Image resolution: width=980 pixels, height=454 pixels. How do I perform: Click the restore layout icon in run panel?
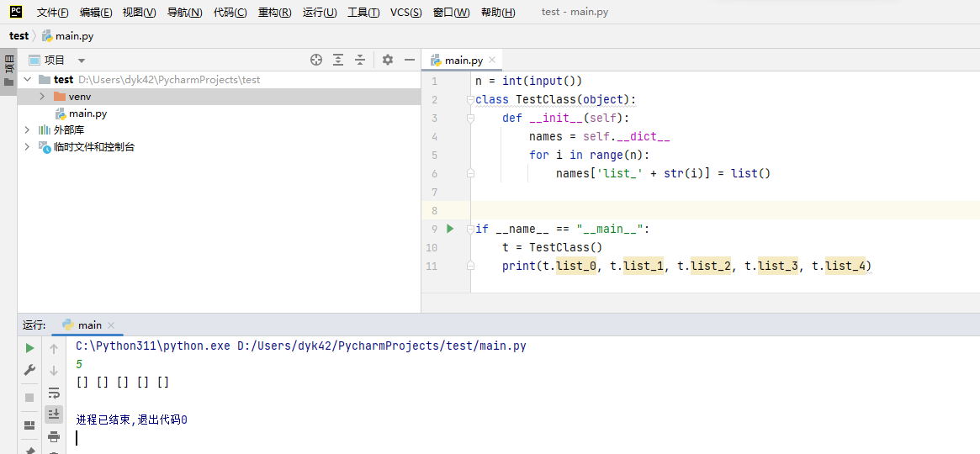point(29,425)
